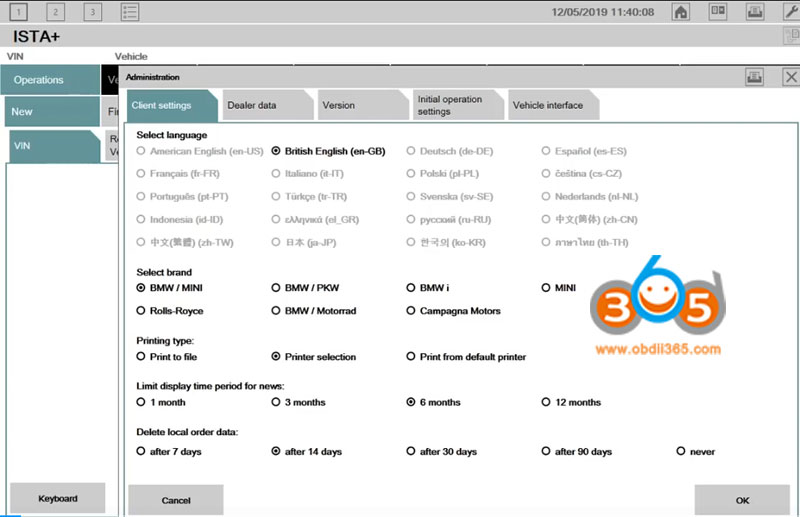Select Français (fr-FR) radio button
This screenshot has height=517, width=800.
(178, 174)
